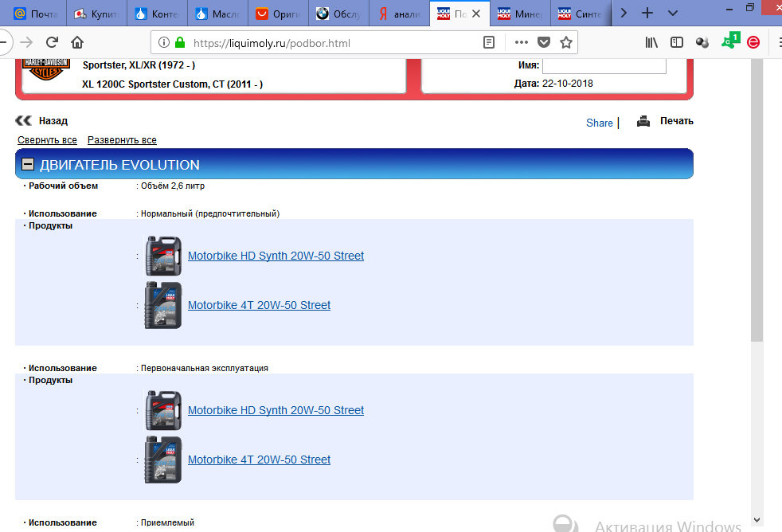Viewport: 782px width, 532px height.
Task: Toggle reader view in the address bar
Action: [489, 43]
